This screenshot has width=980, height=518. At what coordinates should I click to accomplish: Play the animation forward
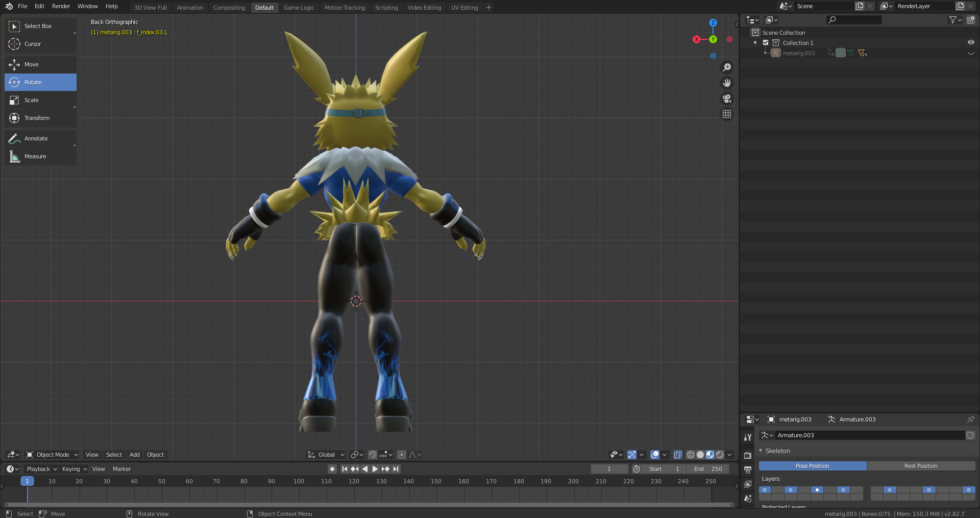coord(375,469)
